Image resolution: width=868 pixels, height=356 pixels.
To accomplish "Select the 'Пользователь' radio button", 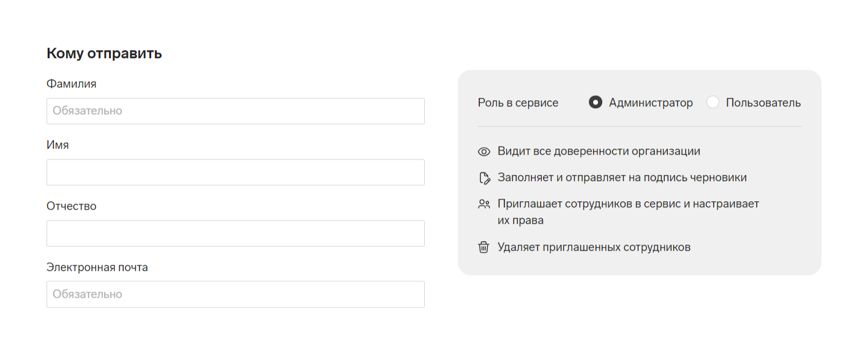I will [713, 103].
